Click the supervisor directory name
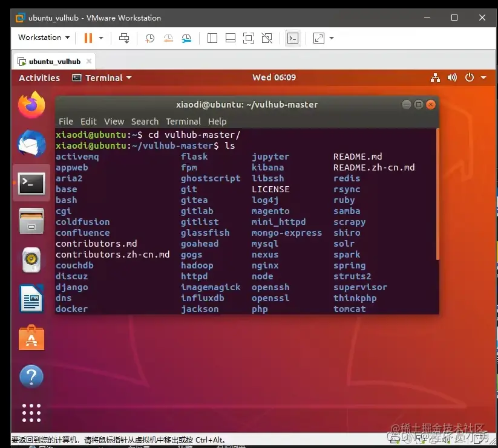Image resolution: width=498 pixels, height=448 pixels. [360, 287]
